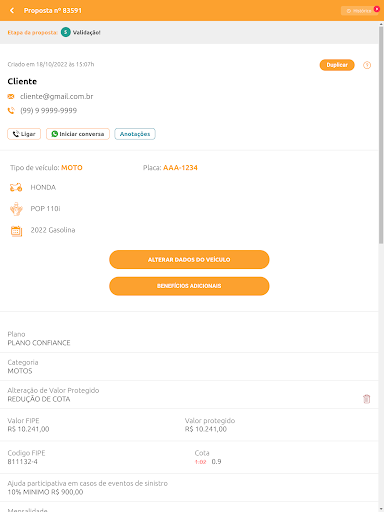Open BENEFÍCIOS ADICIONAIS
Screen dimensions: 384x512
point(189,286)
